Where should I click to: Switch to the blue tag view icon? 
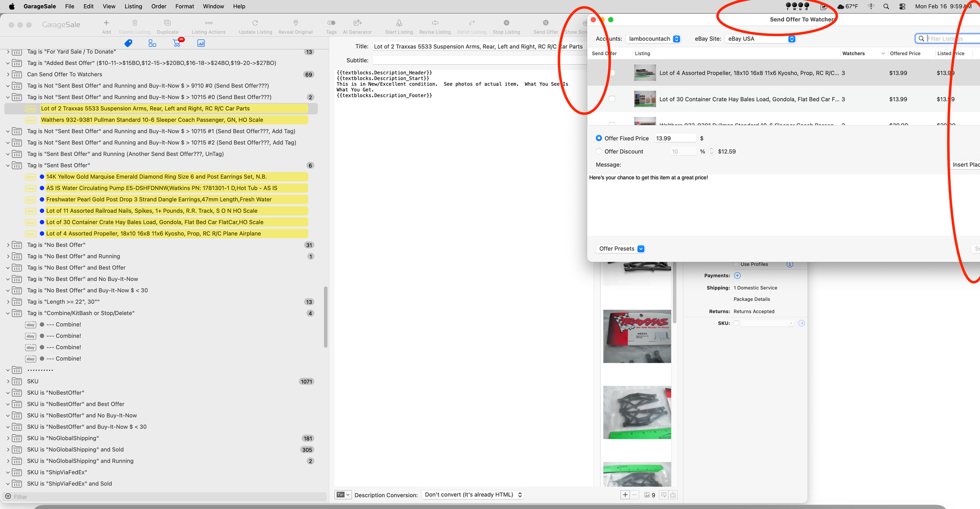129,43
